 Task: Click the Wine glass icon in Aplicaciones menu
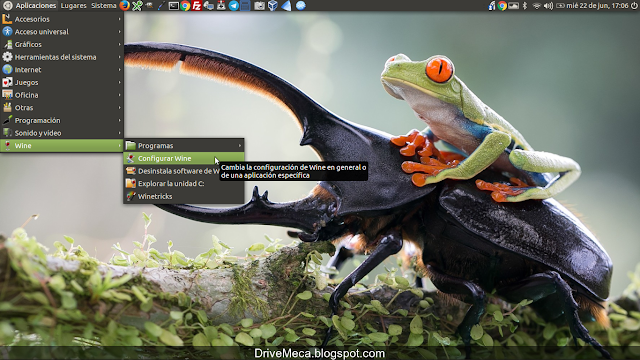pyautogui.click(x=7, y=145)
